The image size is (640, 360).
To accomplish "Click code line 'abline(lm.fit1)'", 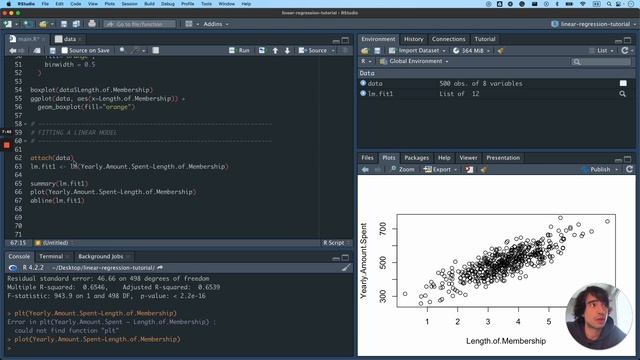I will point(57,200).
